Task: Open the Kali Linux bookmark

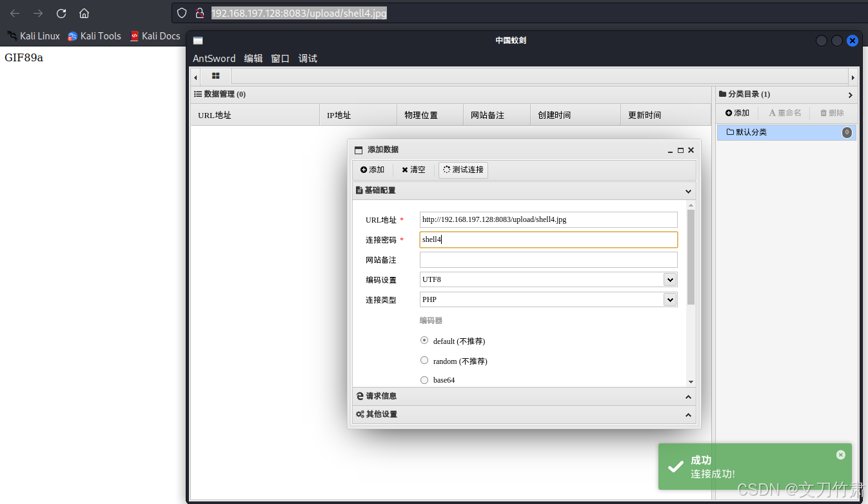Action: 34,36
